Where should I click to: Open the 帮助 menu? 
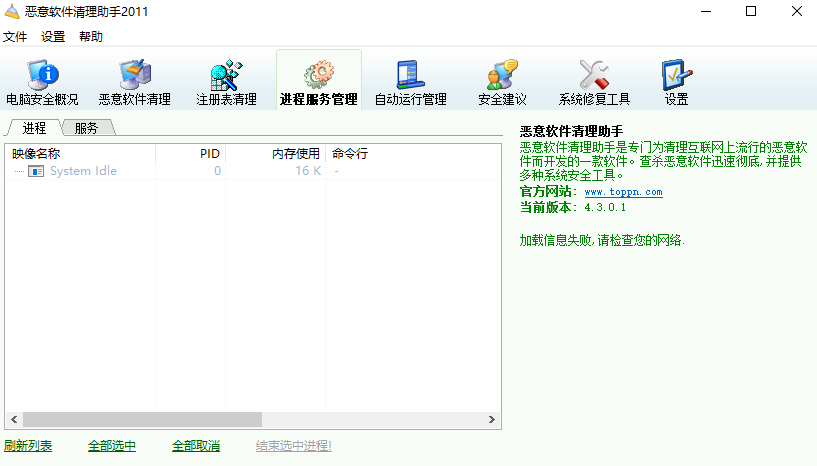click(91, 37)
